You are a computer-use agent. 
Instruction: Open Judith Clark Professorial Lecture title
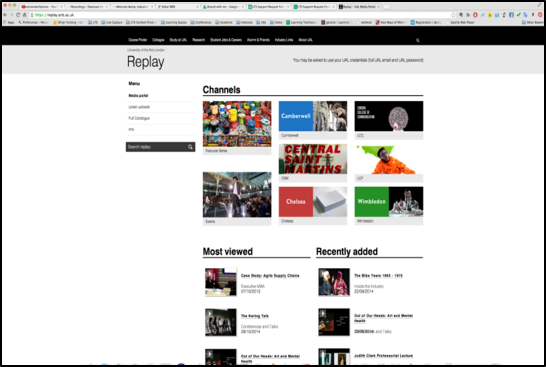coord(383,356)
